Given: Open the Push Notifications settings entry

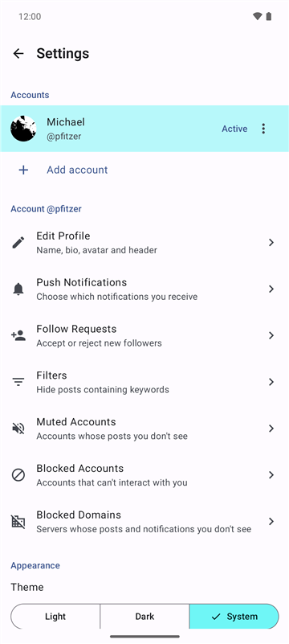Looking at the screenshot, I should [144, 289].
